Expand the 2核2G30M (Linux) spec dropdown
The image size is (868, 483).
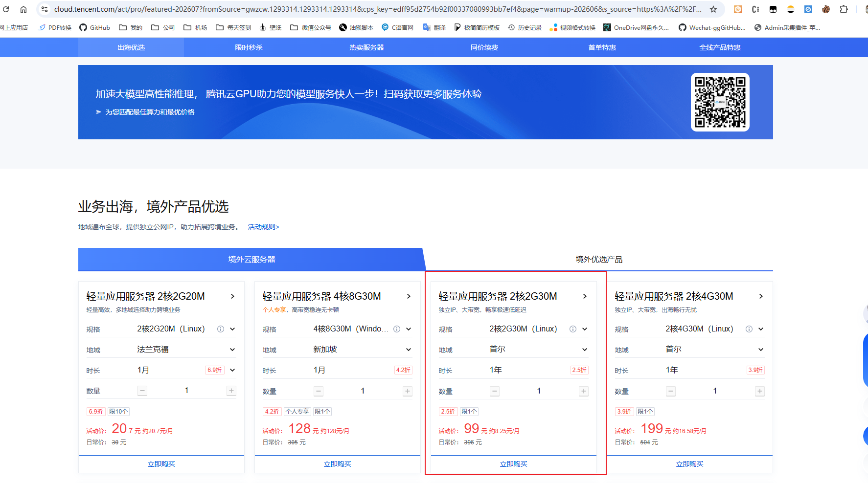pos(585,329)
